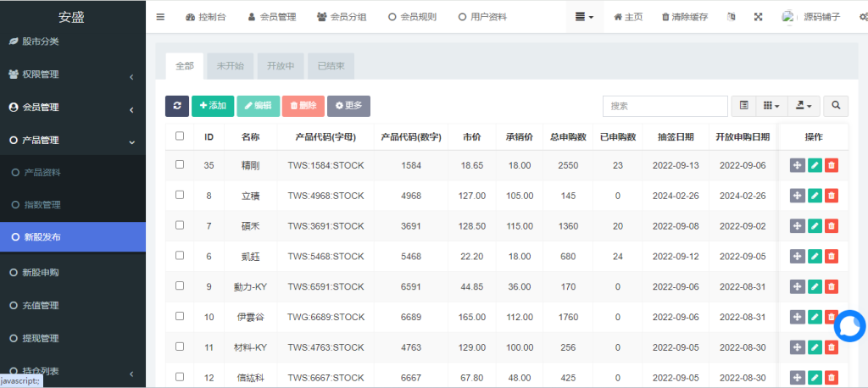Switch to the 已结束 tab
868x388 pixels.
331,66
